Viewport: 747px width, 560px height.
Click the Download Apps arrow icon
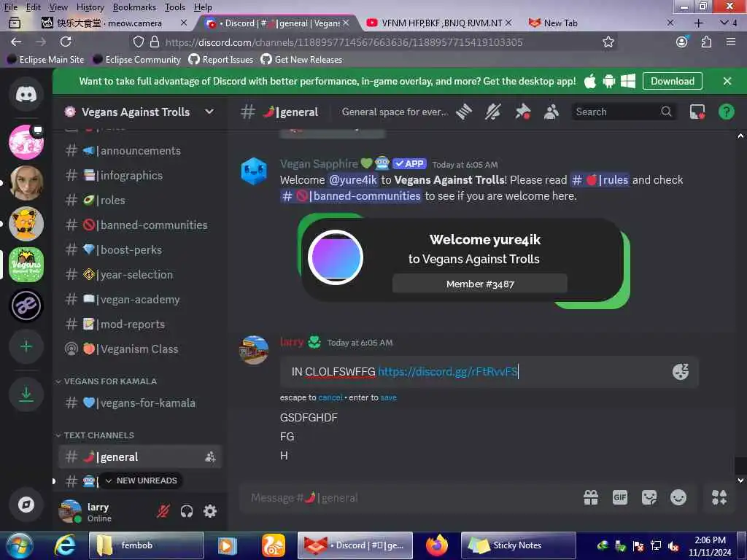click(x=26, y=394)
